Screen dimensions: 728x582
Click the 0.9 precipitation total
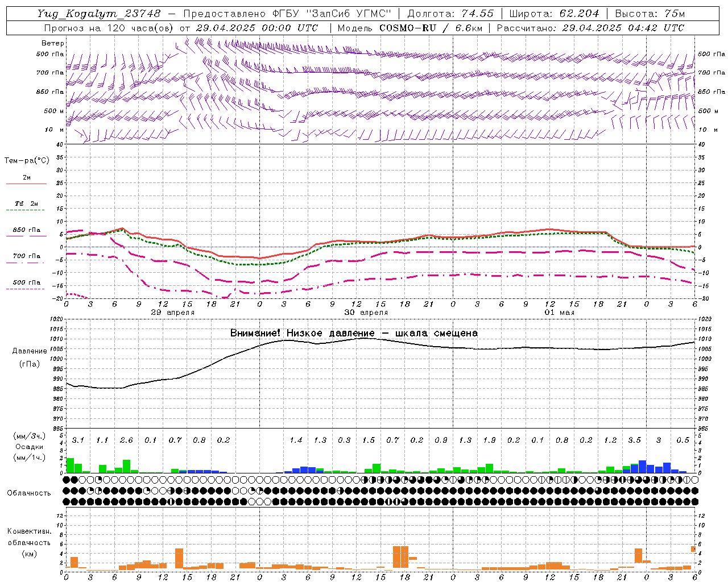[441, 440]
